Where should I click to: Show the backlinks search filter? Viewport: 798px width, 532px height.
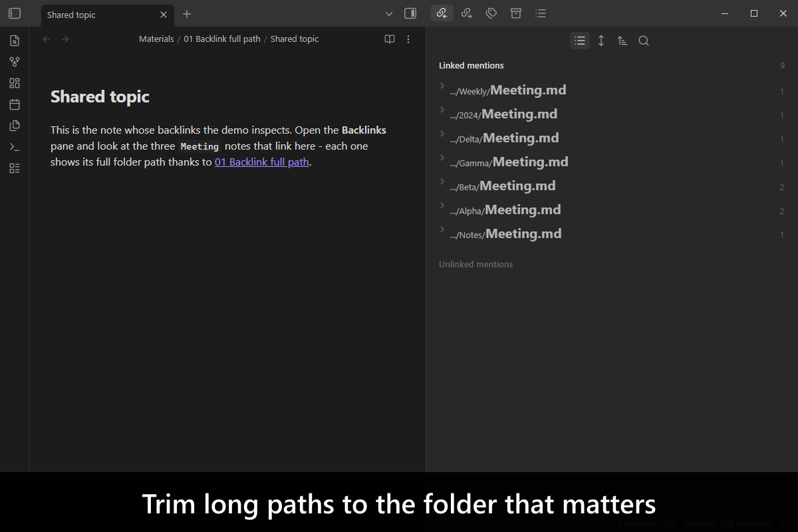click(x=644, y=41)
